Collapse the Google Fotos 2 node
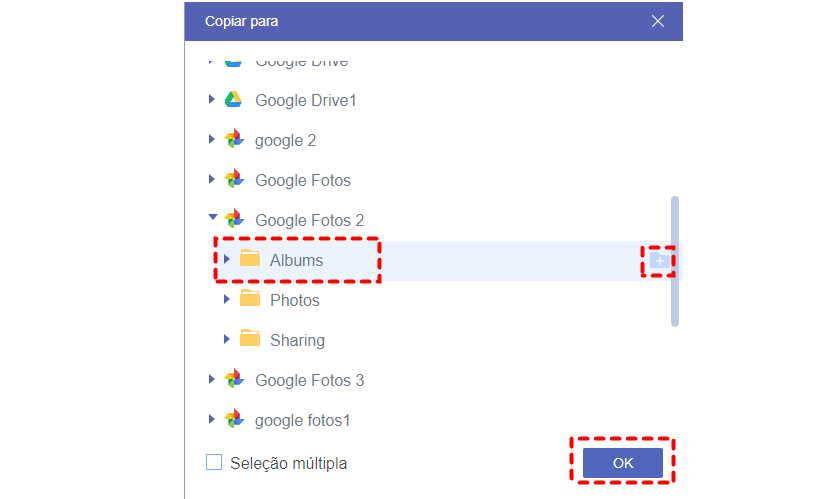 (x=211, y=219)
